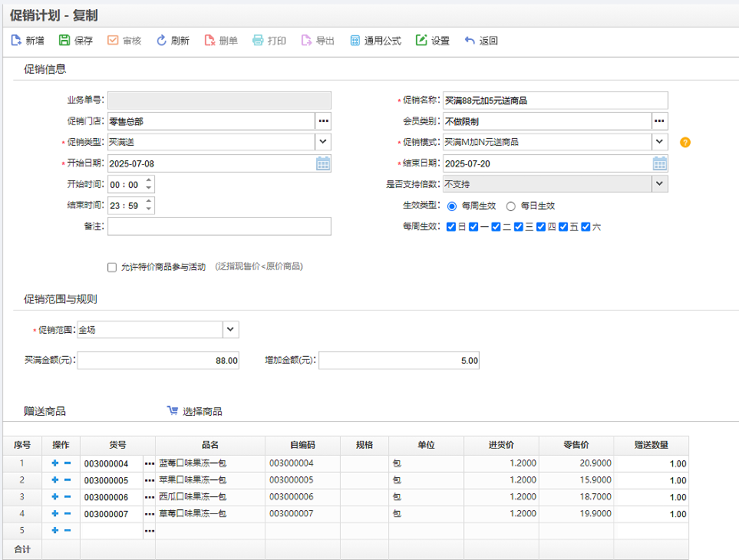Expand the 是否支持倍数 dropdown
Viewport: 739px width, 560px height.
pos(660,183)
